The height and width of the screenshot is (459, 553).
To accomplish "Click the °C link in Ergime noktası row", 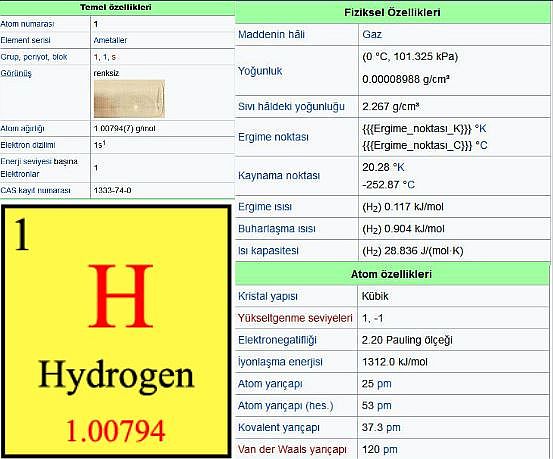I will (481, 145).
